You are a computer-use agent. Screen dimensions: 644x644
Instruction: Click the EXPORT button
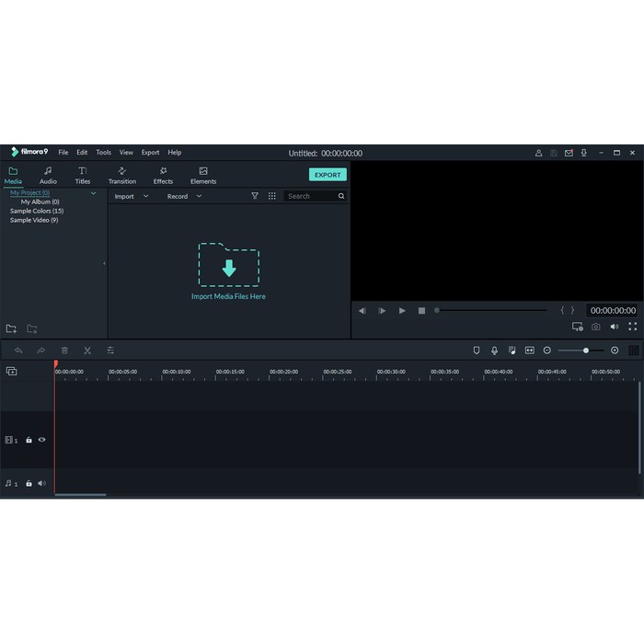coord(328,175)
